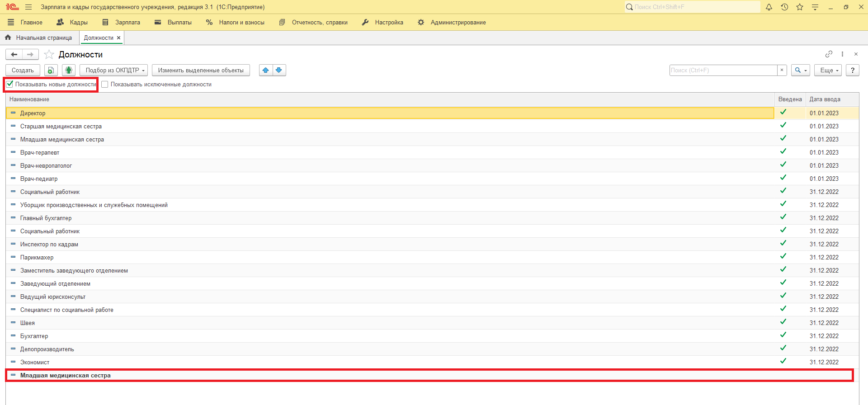Click the green figure icon button

69,70
